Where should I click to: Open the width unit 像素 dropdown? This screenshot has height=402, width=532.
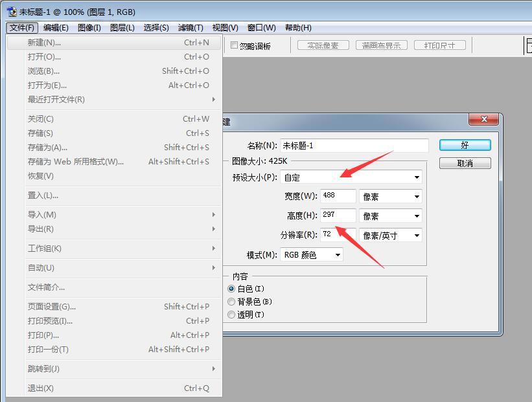tap(391, 197)
